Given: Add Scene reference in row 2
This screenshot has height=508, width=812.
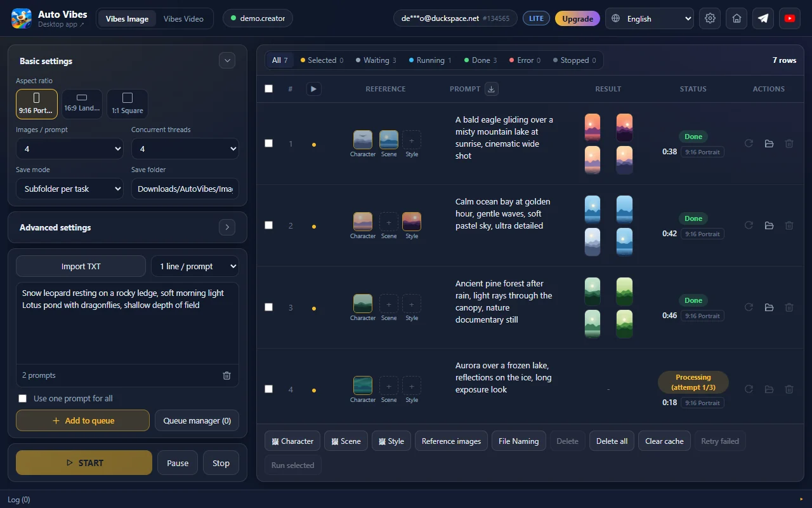Looking at the screenshot, I should 389,222.
